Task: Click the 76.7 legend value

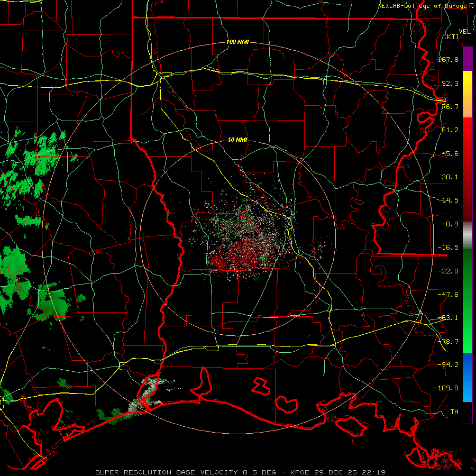Action: [450, 106]
